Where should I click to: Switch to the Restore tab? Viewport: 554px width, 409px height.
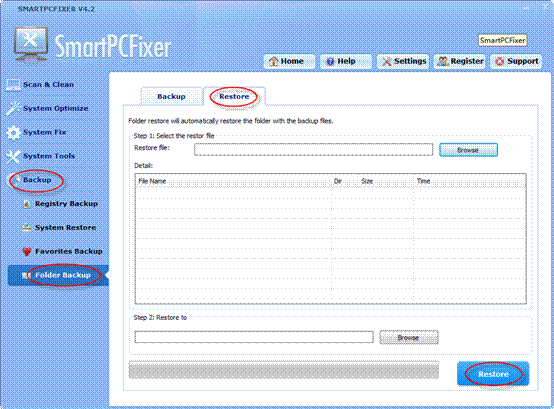(x=234, y=96)
